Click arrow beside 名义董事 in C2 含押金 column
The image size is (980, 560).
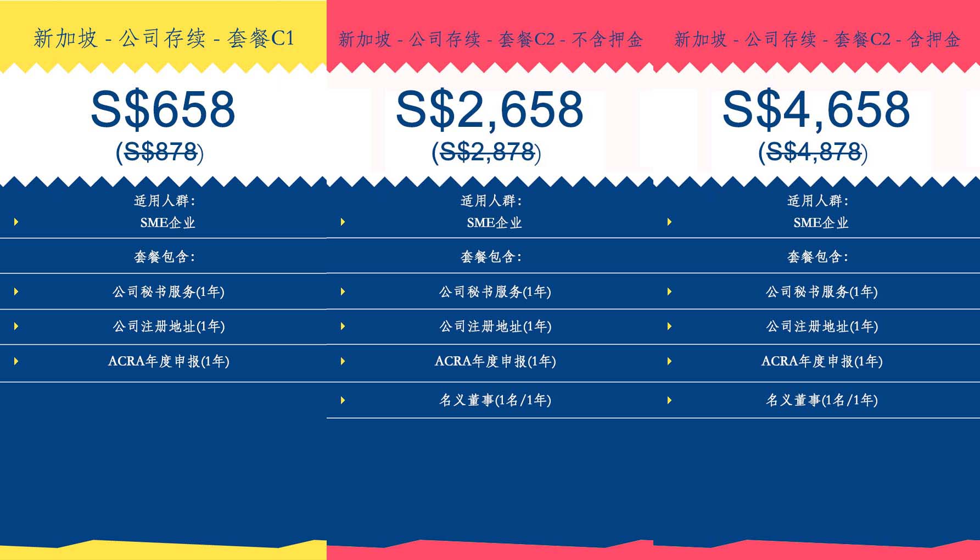click(669, 400)
